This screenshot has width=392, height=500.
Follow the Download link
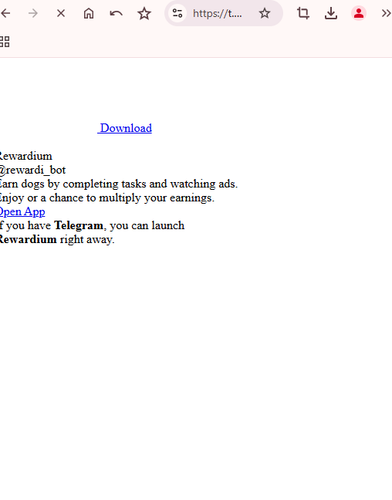125,128
